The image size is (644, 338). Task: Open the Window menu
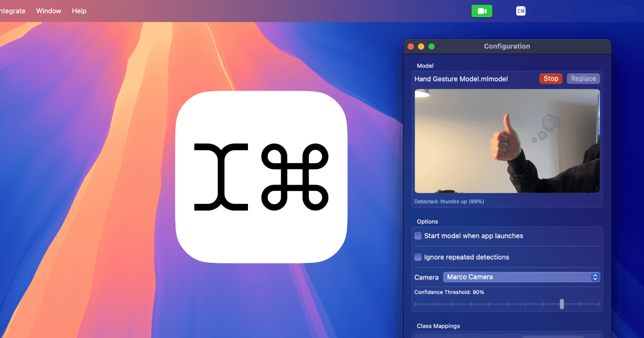pyautogui.click(x=48, y=10)
